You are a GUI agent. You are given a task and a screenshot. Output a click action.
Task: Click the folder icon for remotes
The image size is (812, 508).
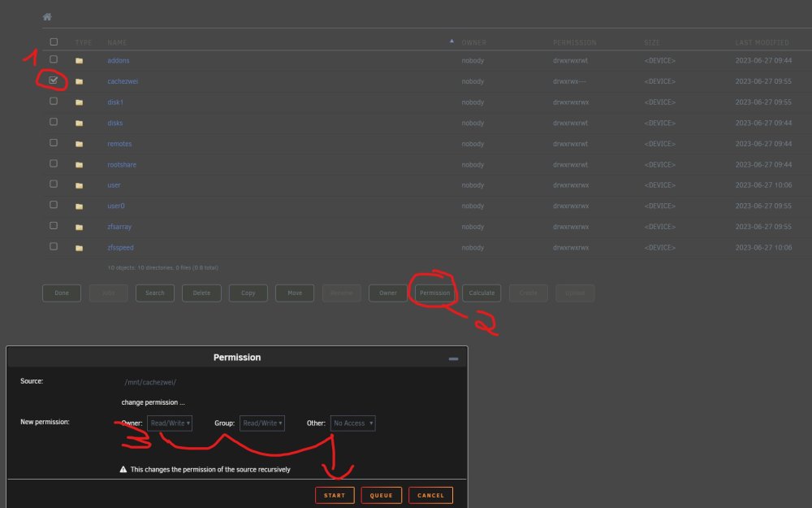(x=80, y=144)
